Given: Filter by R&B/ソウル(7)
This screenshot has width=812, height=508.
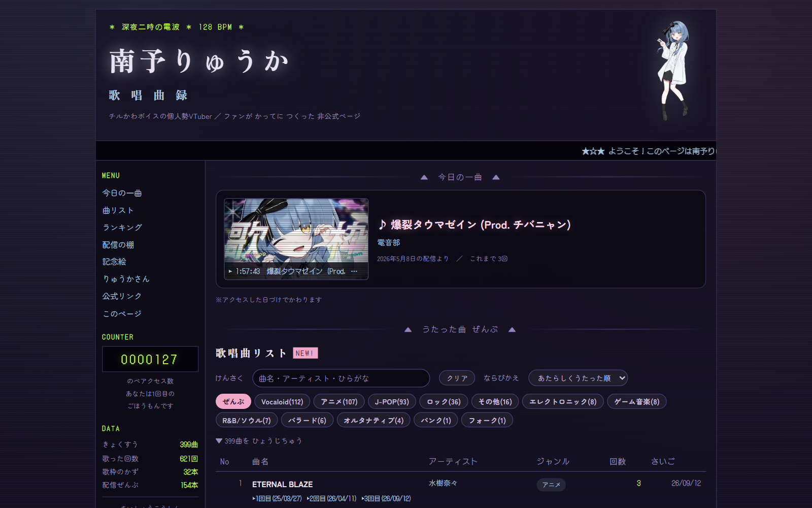Looking at the screenshot, I should (x=247, y=420).
